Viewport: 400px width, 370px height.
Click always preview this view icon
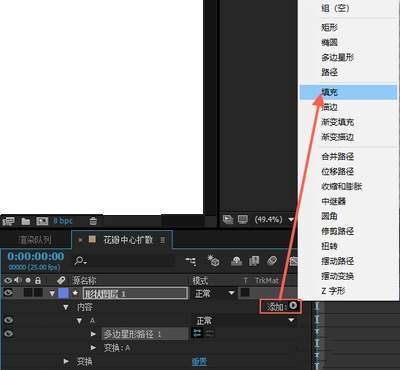point(228,219)
